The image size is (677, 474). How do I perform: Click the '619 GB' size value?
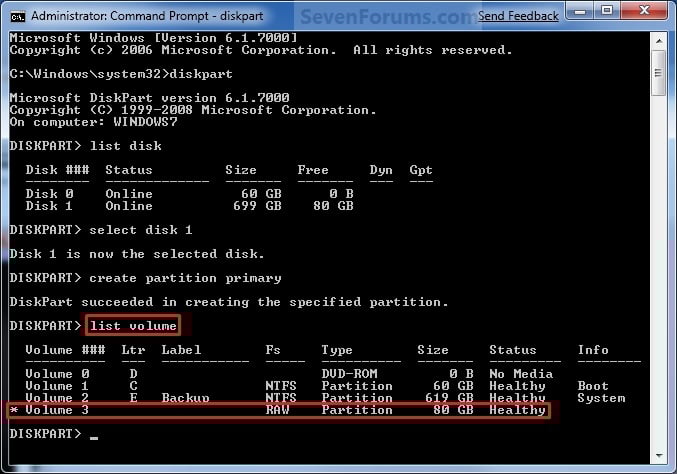pyautogui.click(x=449, y=398)
